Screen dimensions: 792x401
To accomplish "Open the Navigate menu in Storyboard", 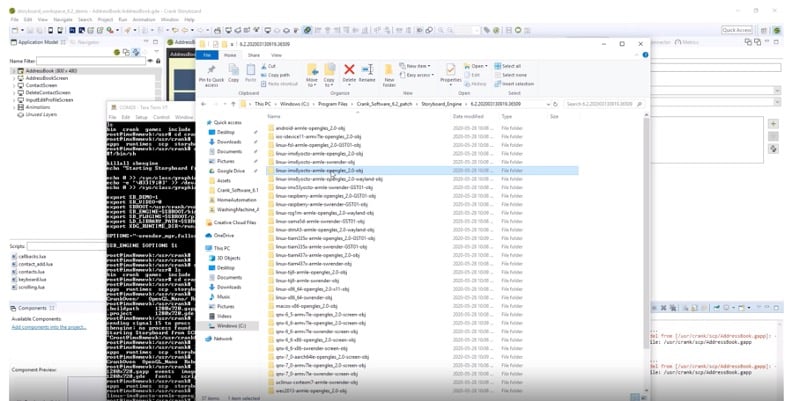I will click(x=63, y=20).
